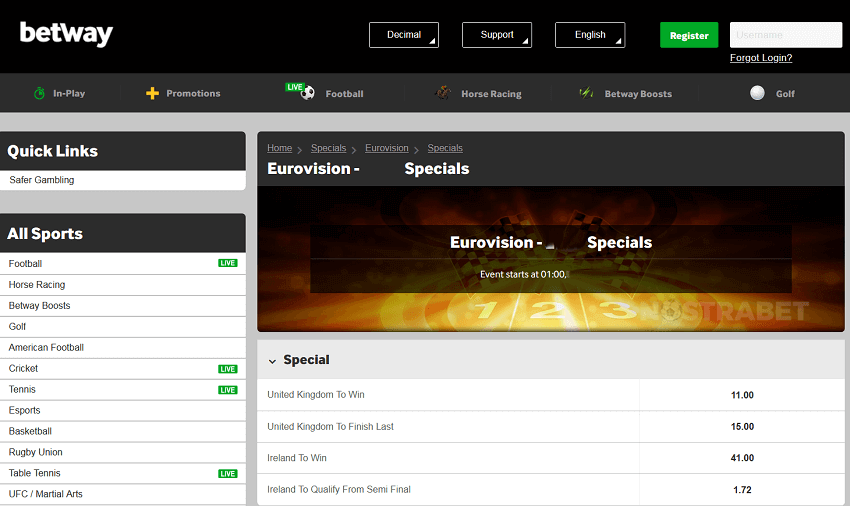Pick odds 1.72 for Ireland To Qualify
The height and width of the screenshot is (506, 850).
coord(742,490)
